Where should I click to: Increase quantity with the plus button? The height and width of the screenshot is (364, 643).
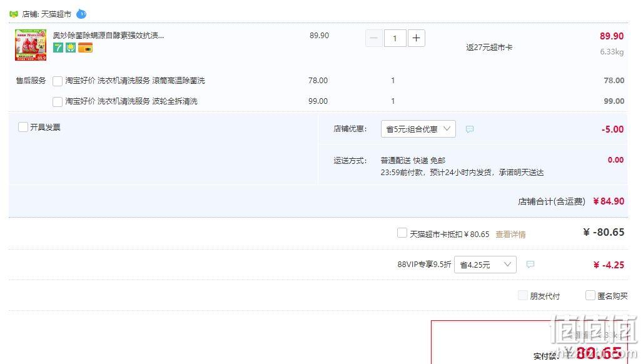click(x=416, y=38)
